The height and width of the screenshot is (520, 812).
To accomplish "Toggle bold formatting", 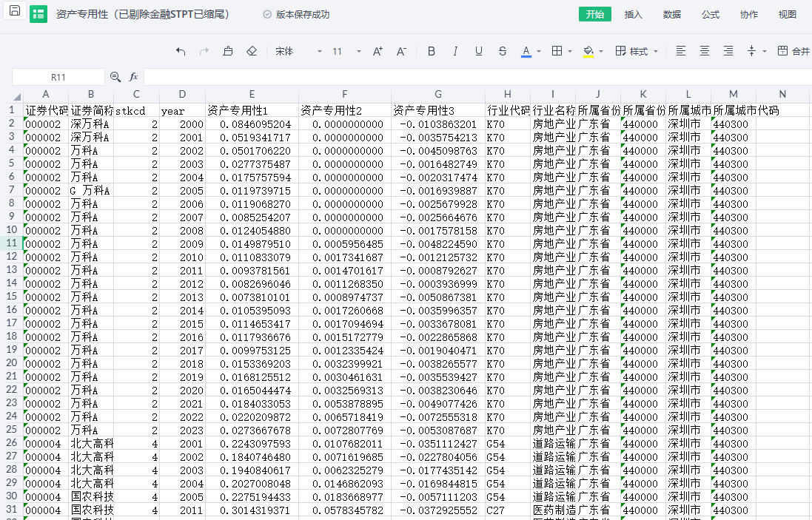I will (432, 51).
